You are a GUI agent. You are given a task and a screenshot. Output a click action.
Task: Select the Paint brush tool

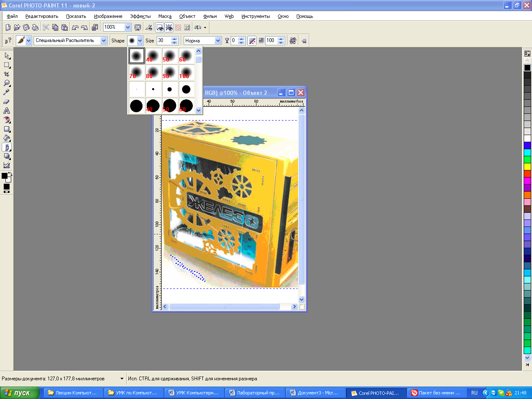[x=7, y=147]
